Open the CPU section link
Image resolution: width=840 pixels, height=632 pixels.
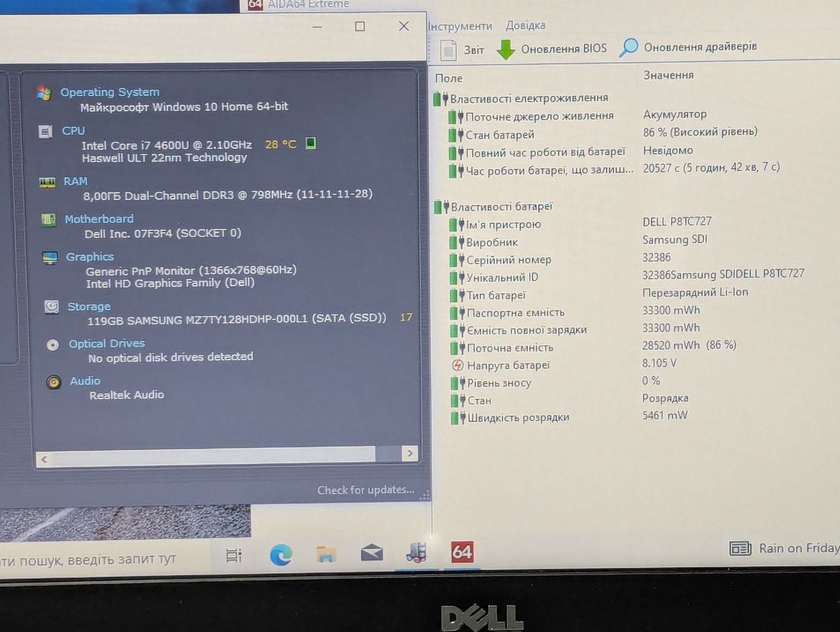73,131
